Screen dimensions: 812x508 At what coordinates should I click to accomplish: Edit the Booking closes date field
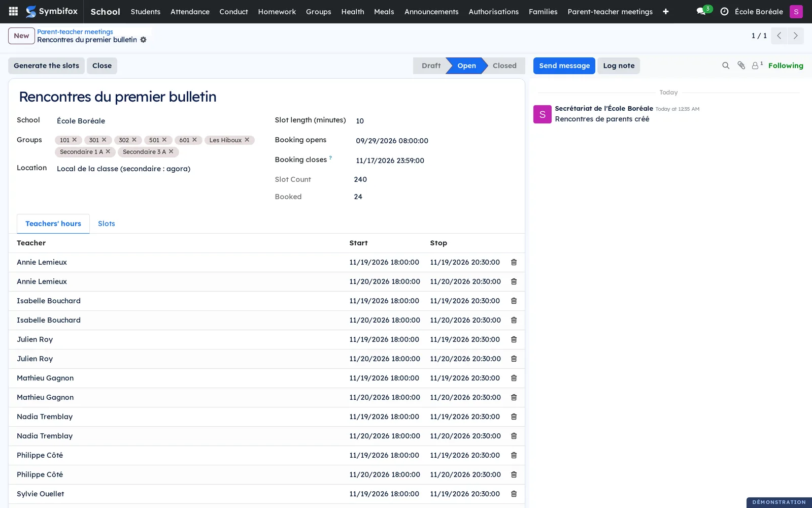point(435,161)
